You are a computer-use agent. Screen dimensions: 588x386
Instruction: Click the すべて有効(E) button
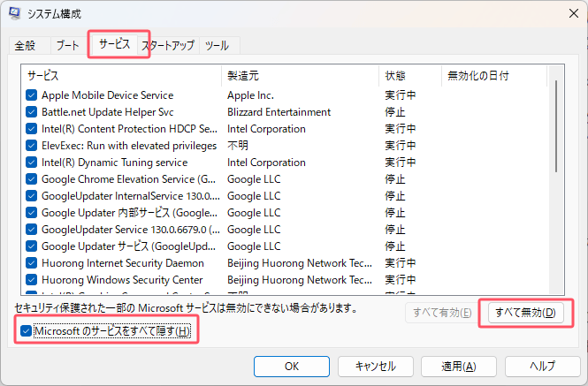click(442, 313)
